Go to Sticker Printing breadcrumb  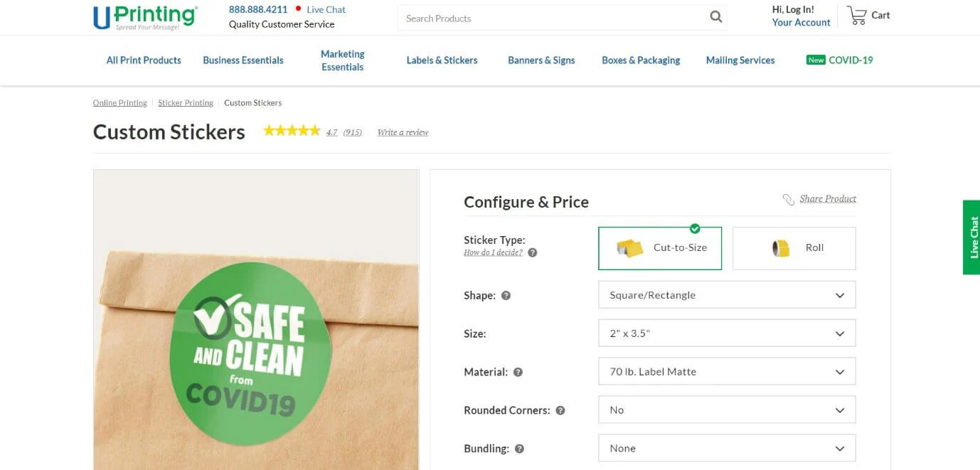[x=186, y=103]
